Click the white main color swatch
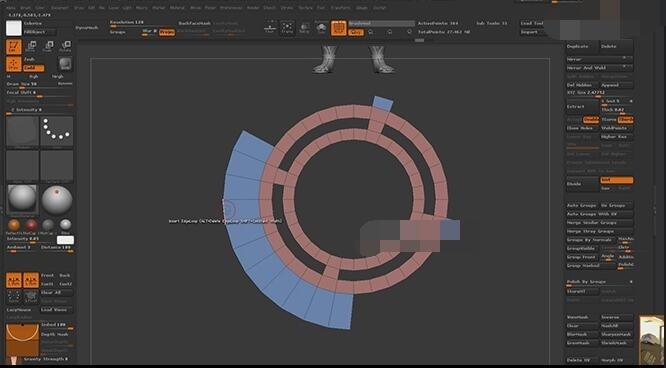Viewport: 666px width, 368px height. click(14, 28)
